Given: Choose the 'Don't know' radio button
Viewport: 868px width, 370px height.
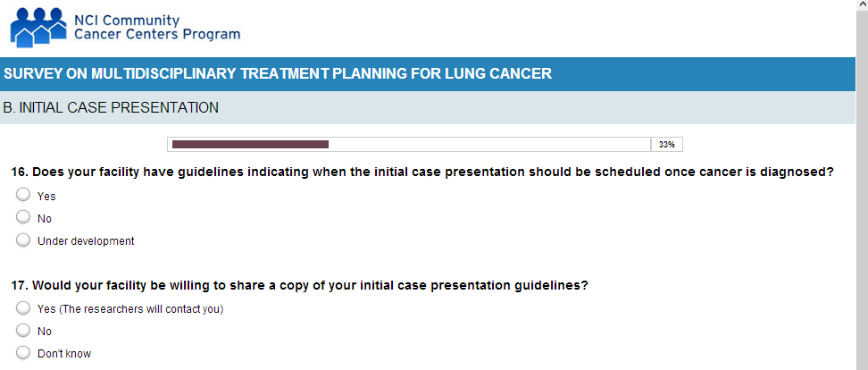Looking at the screenshot, I should (x=24, y=353).
